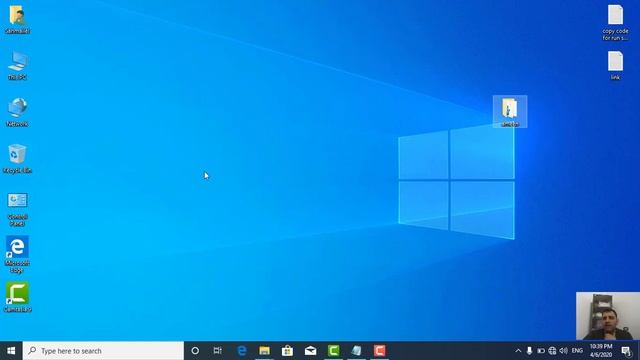Open the volume speaker tray icon
Screen dimensions: 640x360
click(x=564, y=351)
